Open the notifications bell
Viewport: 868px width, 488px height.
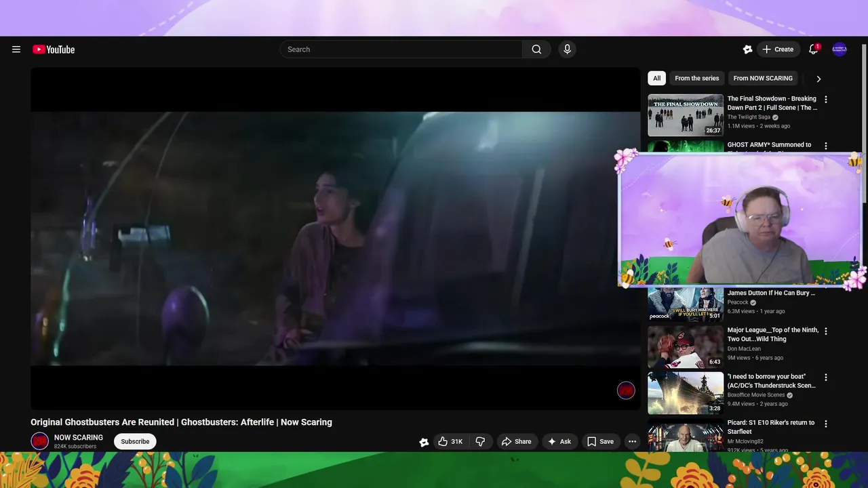pyautogui.click(x=814, y=49)
